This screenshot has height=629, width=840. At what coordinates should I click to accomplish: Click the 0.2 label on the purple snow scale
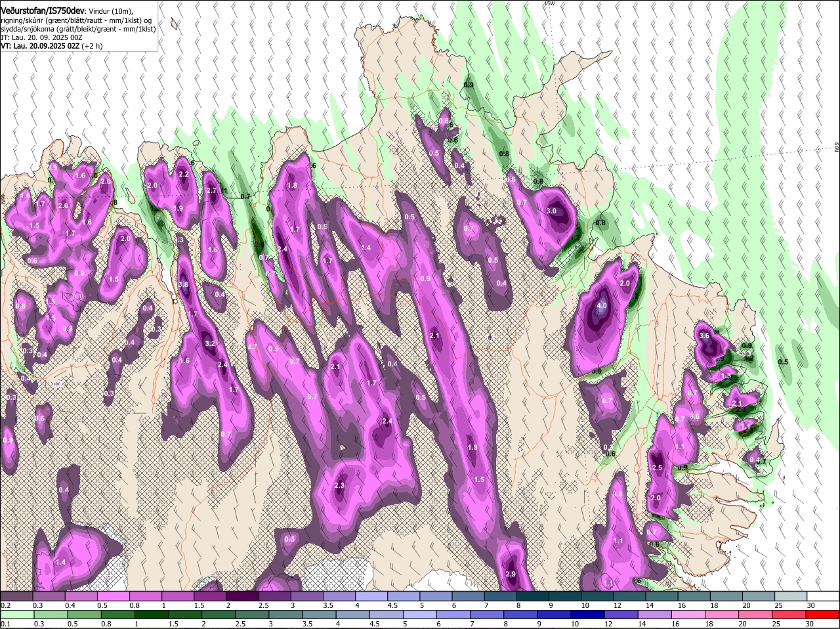click(5, 605)
